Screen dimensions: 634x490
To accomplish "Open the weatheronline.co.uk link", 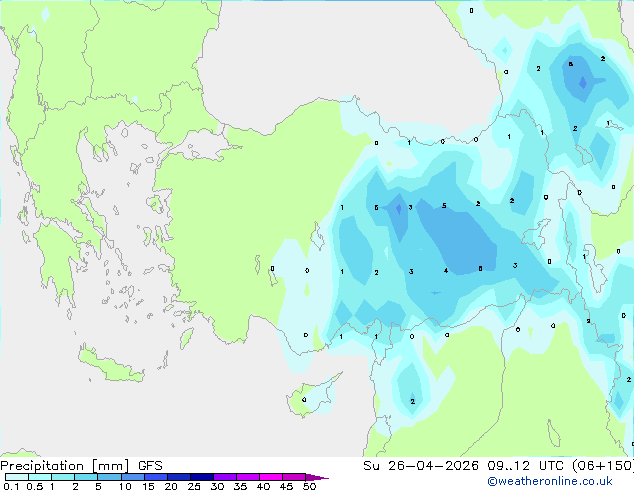I will [550, 481].
